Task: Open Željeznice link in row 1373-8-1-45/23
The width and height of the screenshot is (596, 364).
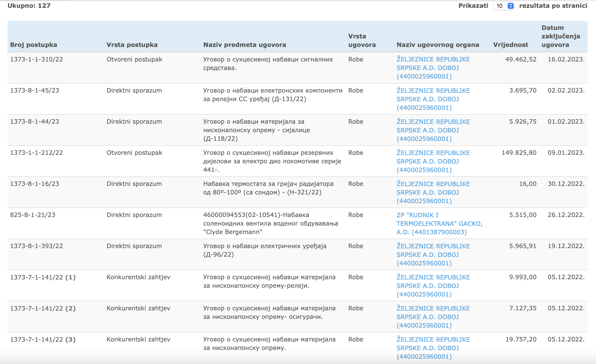Action: coord(433,99)
